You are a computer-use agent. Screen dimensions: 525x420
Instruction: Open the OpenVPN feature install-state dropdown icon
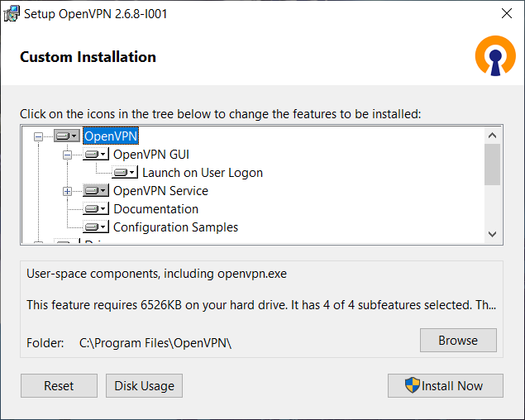click(67, 136)
